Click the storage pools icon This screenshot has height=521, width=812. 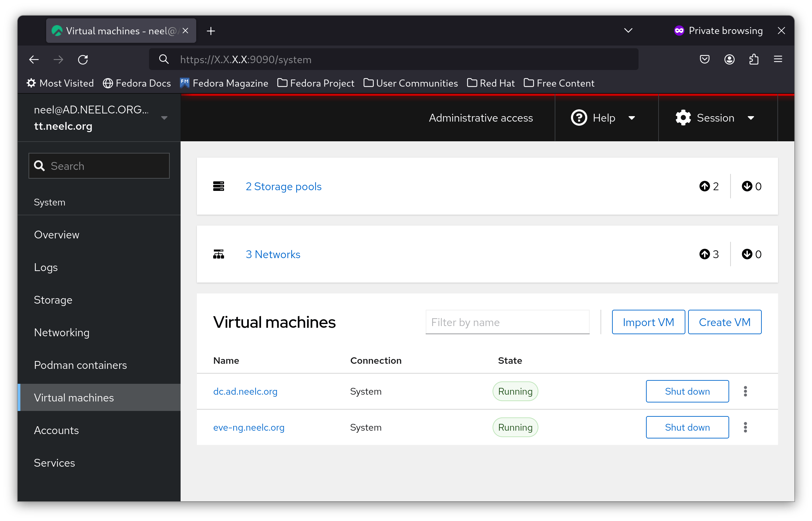pos(219,186)
